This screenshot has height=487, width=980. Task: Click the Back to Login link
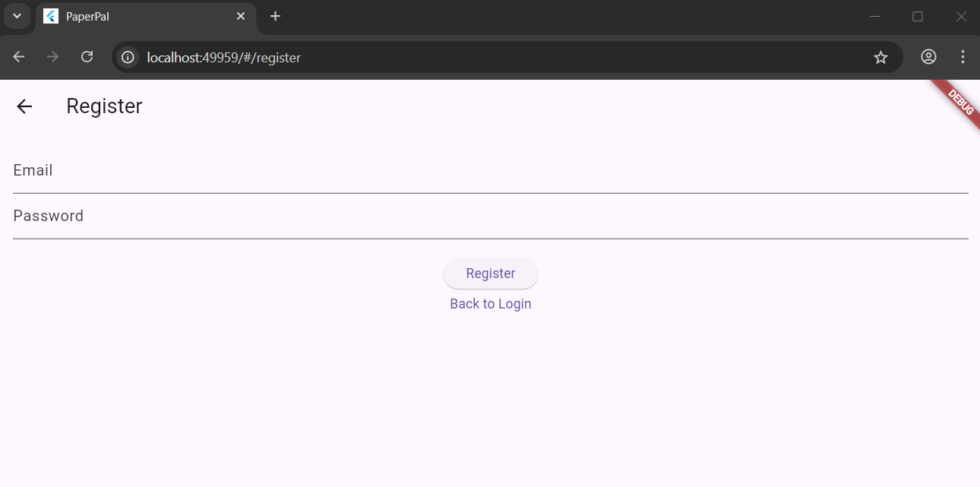490,304
